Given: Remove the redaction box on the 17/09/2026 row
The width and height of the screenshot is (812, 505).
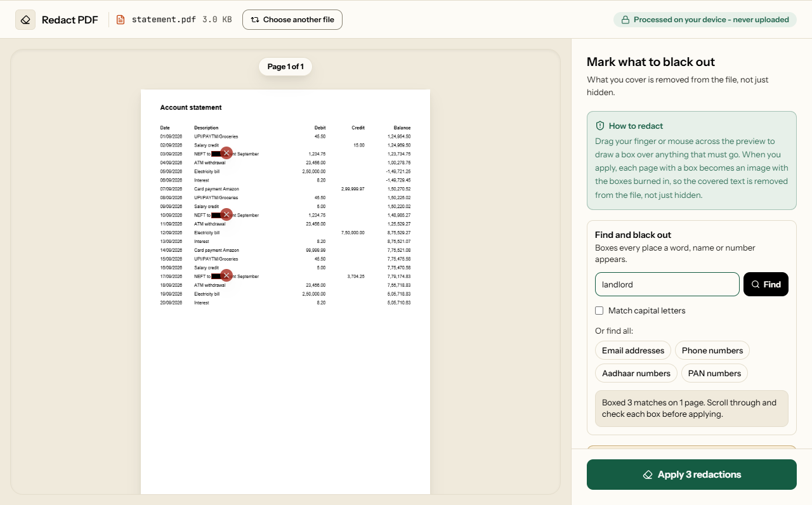Looking at the screenshot, I should tap(226, 275).
